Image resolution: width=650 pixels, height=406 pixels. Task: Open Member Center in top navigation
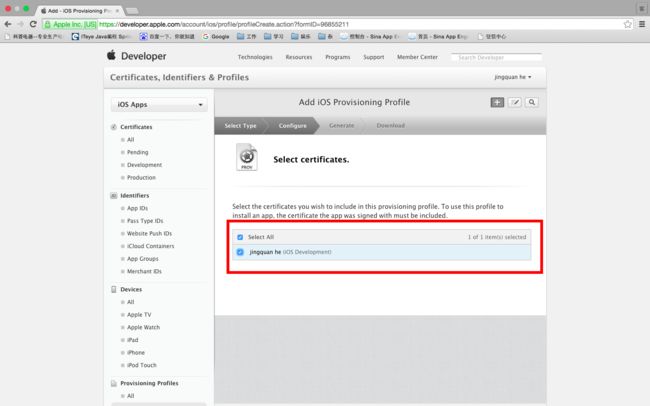pyautogui.click(x=417, y=57)
